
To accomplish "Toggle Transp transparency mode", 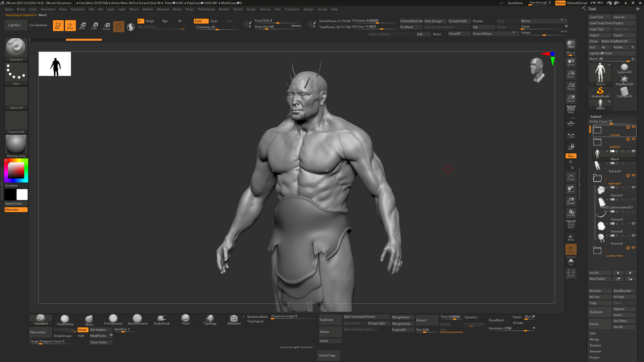I will point(571,237).
